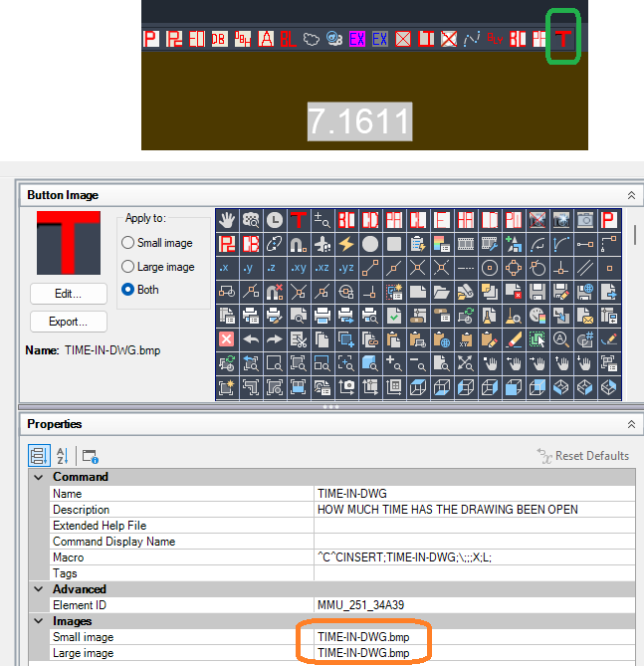Click the Small image file value

point(475,637)
